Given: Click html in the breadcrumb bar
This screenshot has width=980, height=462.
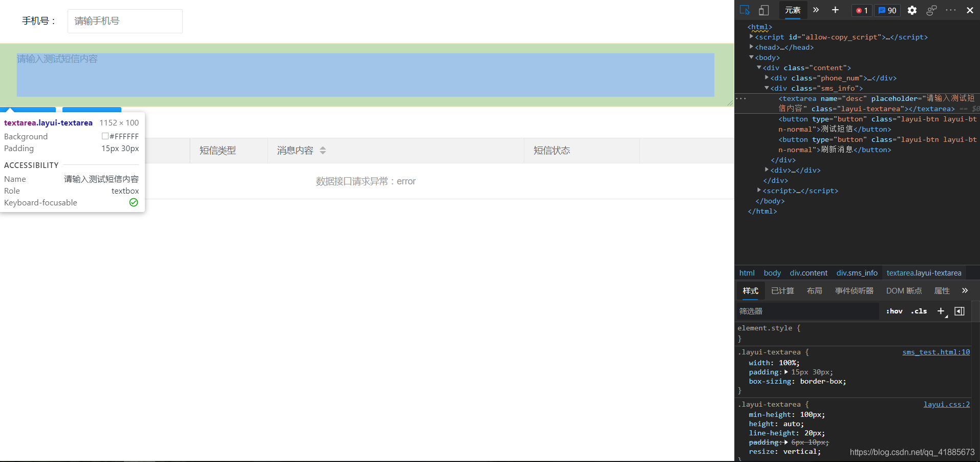Looking at the screenshot, I should 747,273.
